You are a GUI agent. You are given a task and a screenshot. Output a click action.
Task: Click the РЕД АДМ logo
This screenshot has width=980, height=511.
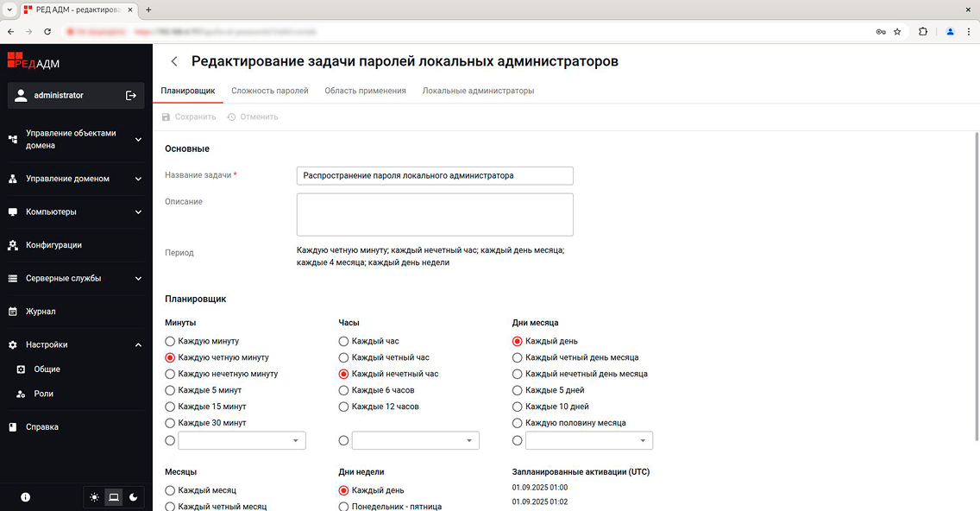tap(33, 60)
